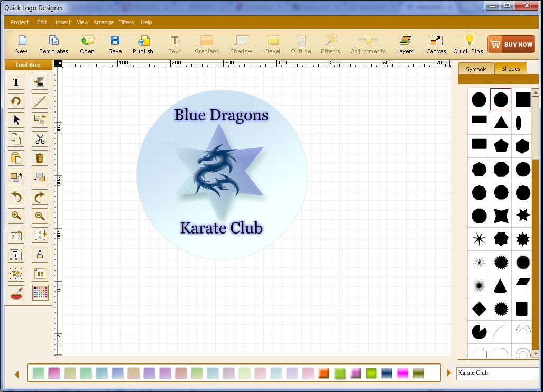Toggle the padlock lock tool
Image resolution: width=543 pixels, height=392 pixels.
click(40, 254)
